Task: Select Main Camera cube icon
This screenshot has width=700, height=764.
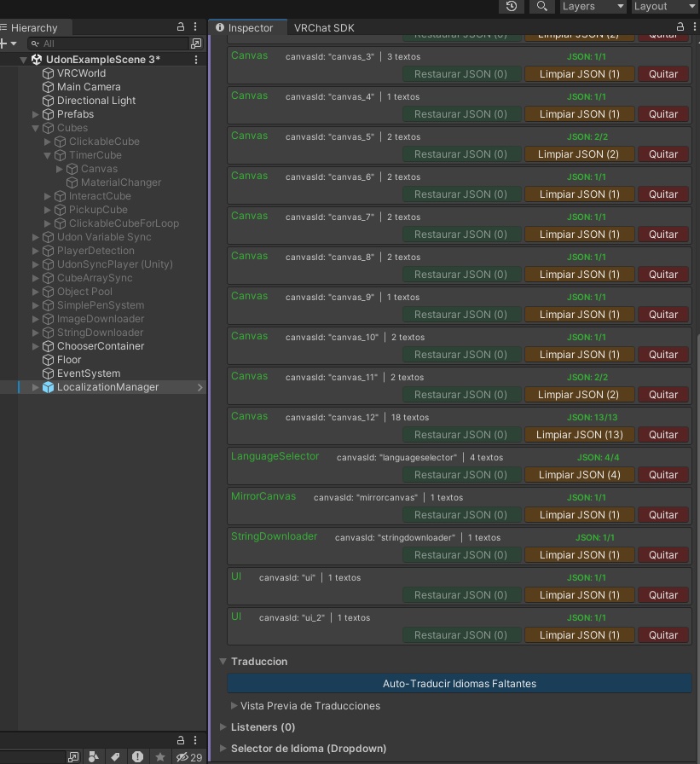Action: 48,87
